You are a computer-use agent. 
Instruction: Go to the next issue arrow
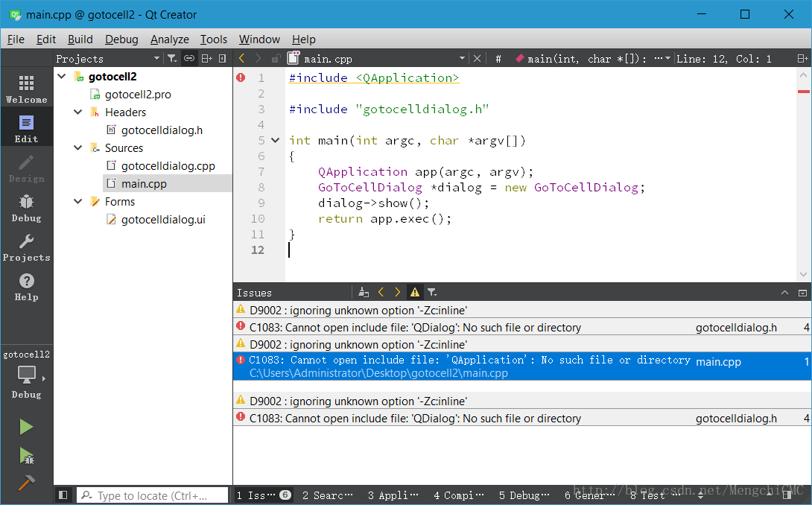(398, 293)
